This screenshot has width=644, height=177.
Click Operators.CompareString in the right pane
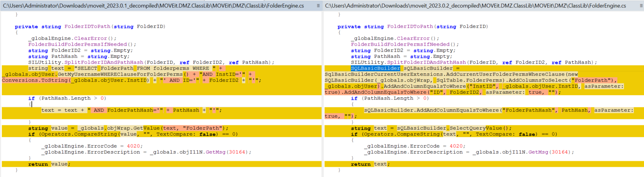coord(402,134)
